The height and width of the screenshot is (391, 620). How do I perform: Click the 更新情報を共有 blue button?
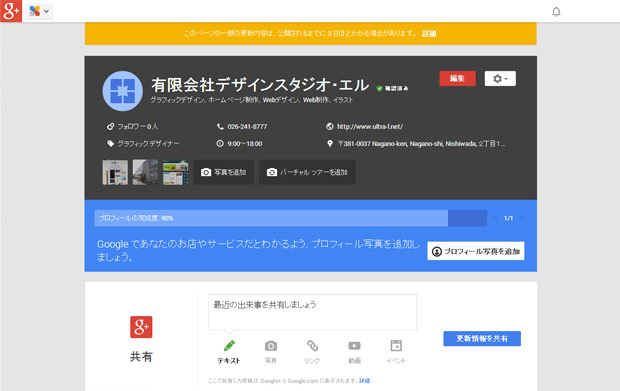(x=482, y=338)
